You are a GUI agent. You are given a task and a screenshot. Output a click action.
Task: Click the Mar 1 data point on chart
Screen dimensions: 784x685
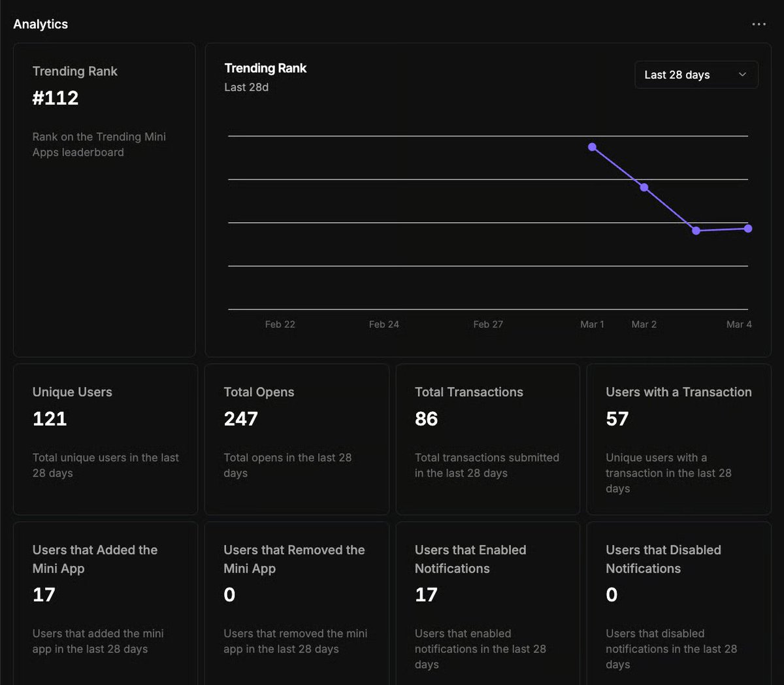click(593, 147)
